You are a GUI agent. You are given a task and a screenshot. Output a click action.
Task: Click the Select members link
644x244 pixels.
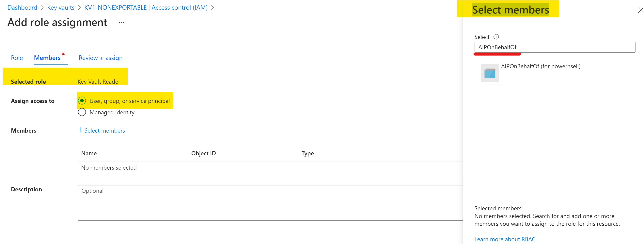(104, 131)
